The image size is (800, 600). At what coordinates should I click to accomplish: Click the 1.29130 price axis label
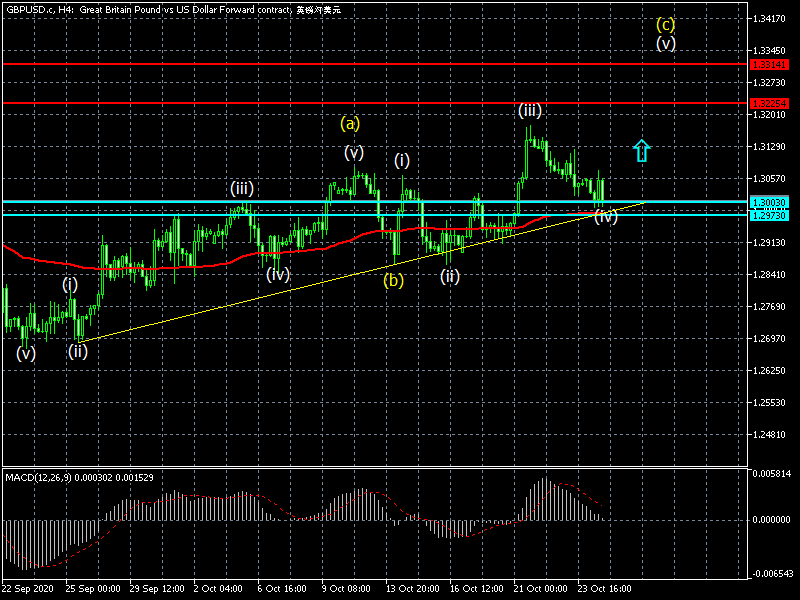[769, 243]
